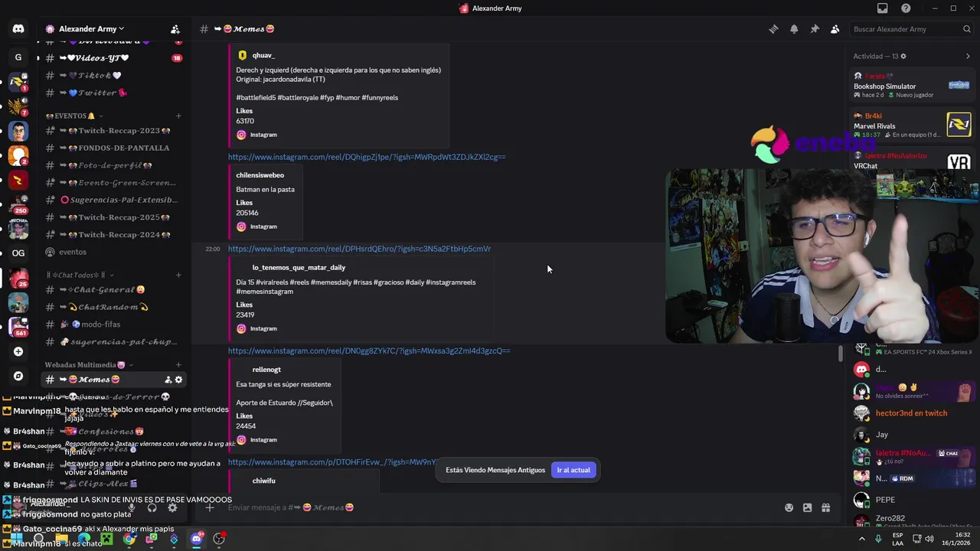980x551 pixels.
Task: Click the Ir al actual button
Action: [x=573, y=470]
